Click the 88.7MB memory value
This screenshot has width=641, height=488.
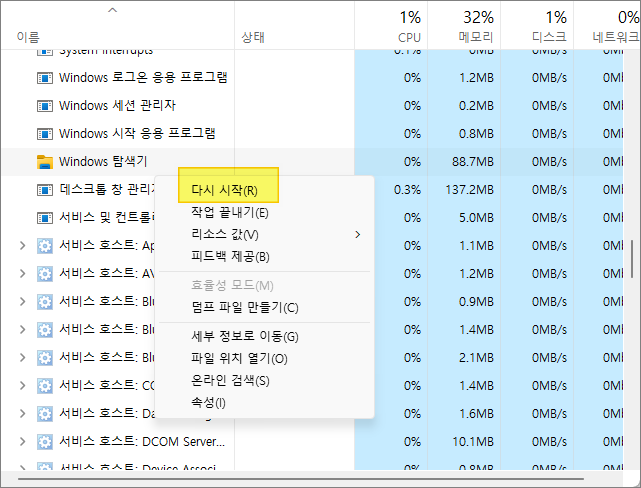(473, 162)
